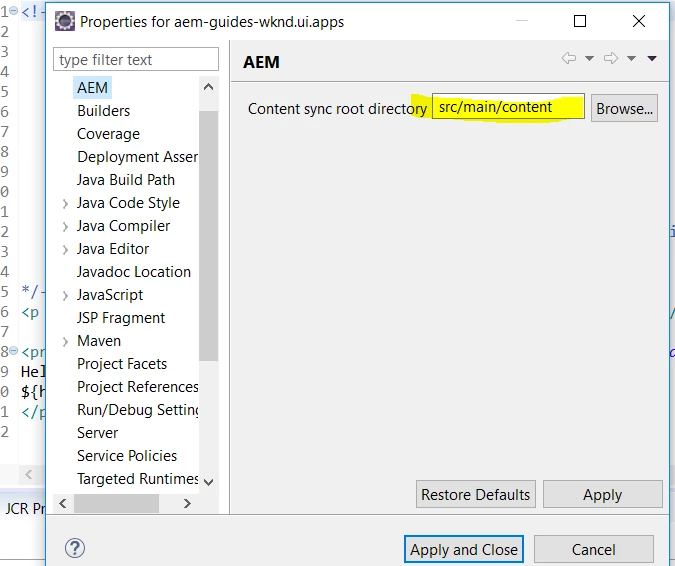This screenshot has height=566, width=675.
Task: Click the help question mark icon
Action: 75,548
